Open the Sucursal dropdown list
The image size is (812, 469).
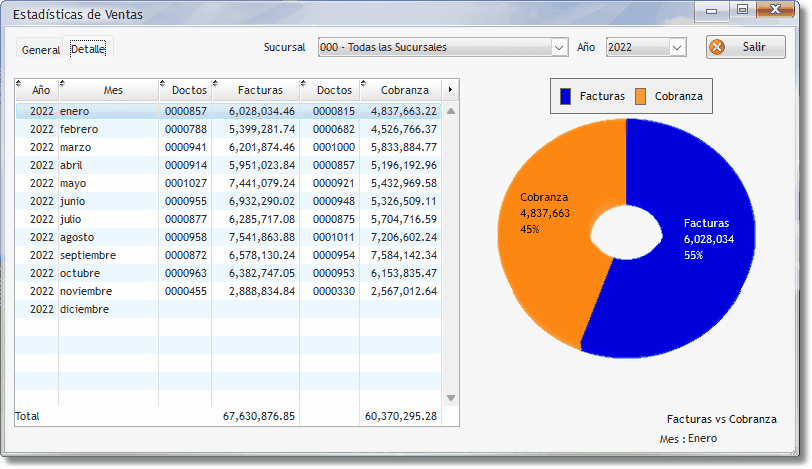click(x=559, y=48)
